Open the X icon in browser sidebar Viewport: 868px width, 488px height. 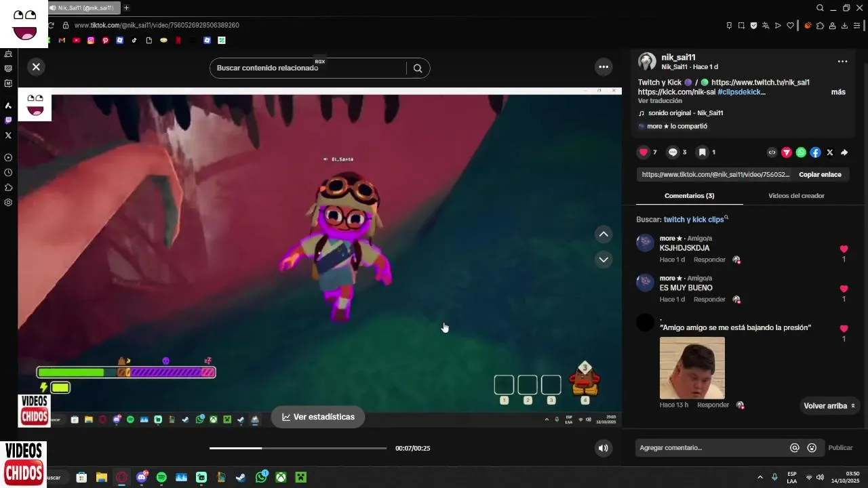(x=8, y=135)
